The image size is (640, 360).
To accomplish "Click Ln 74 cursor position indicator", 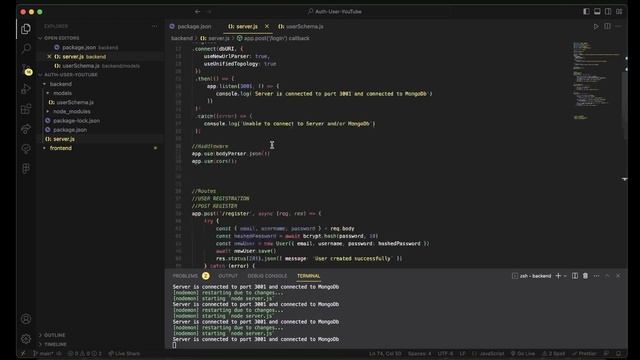I will [x=385, y=353].
